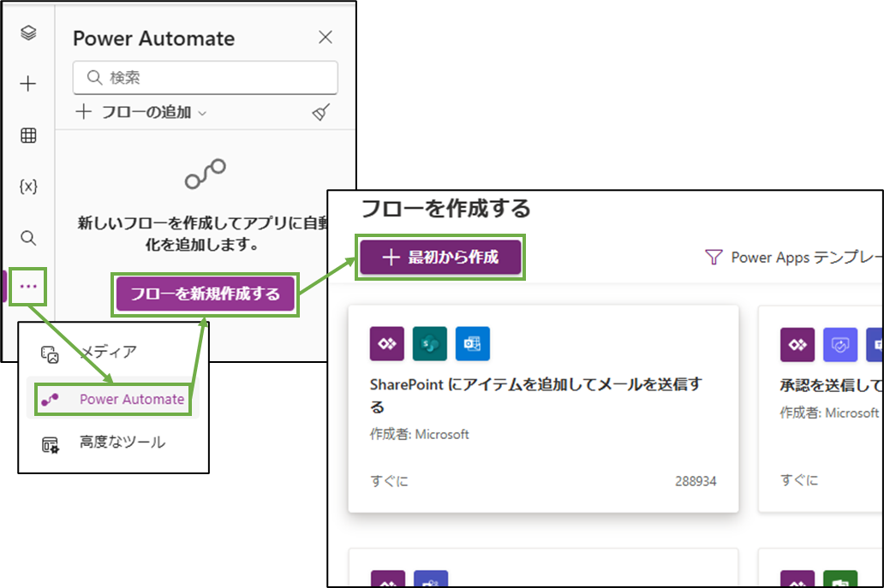Click the funnel filter icon
Screen dimensions: 884x588
[714, 258]
